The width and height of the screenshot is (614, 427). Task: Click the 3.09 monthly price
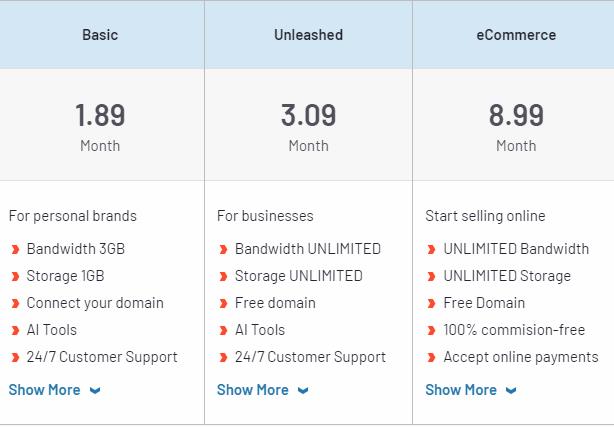(308, 115)
